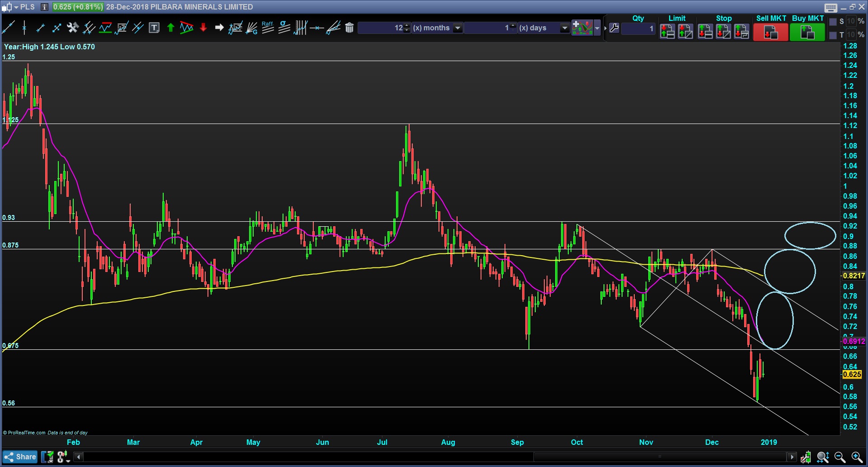Image resolution: width=868 pixels, height=467 pixels.
Task: Select the Fibonacci expansion lines tool
Action: click(235, 28)
